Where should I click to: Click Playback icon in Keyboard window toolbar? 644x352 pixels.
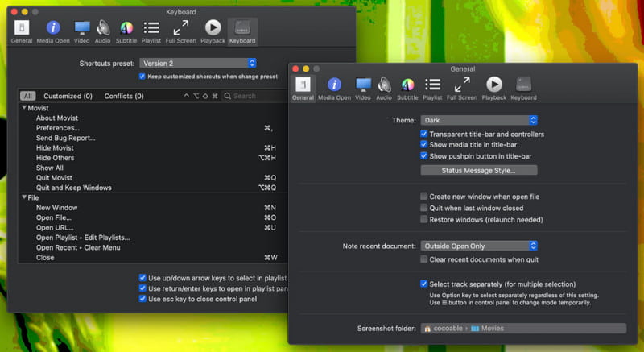click(x=213, y=31)
